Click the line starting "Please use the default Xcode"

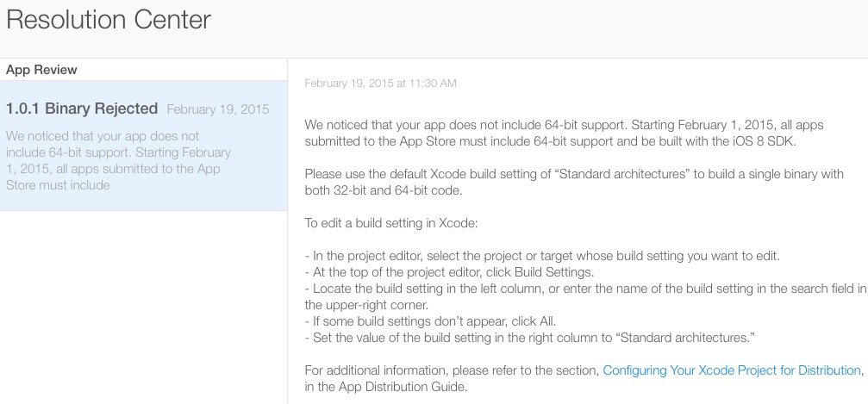click(573, 174)
